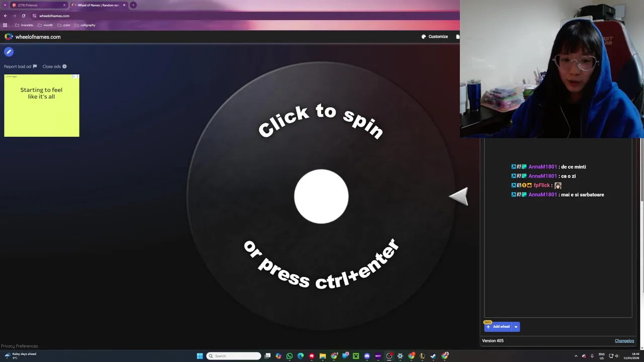Open the browser apps grid icon
Image resolution: width=644 pixels, height=362 pixels.
[x=6, y=25]
